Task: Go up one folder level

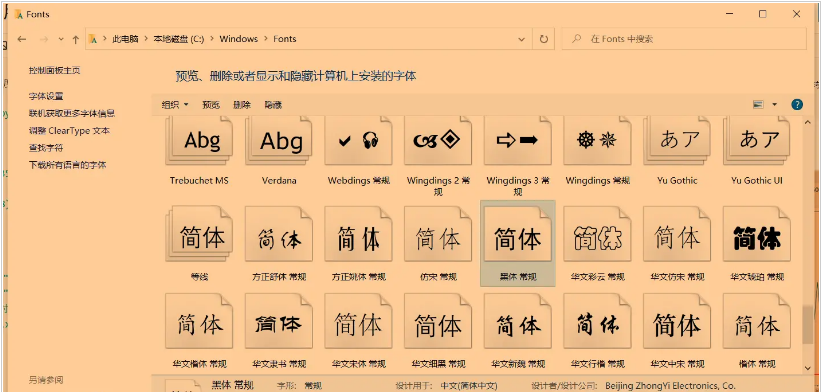Action: [75, 39]
